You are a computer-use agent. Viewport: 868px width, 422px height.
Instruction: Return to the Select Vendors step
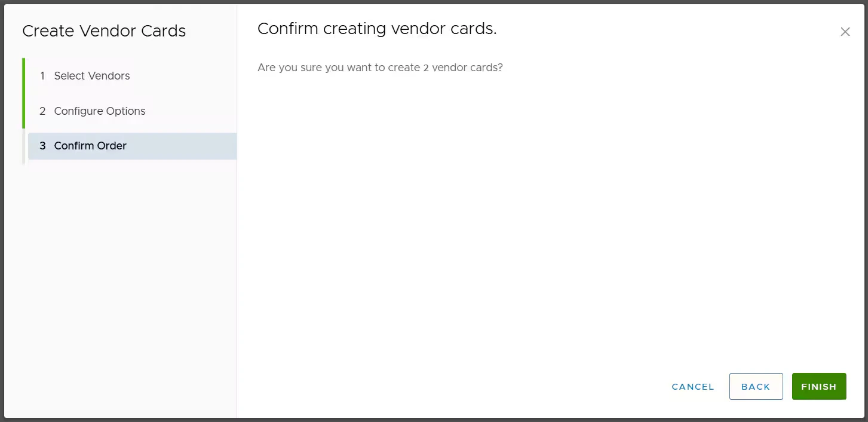tap(91, 76)
